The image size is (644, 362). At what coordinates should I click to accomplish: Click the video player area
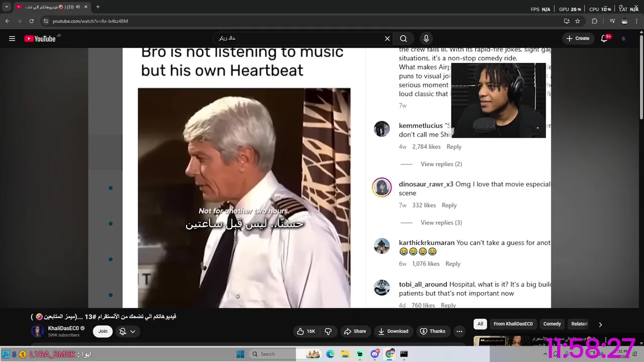click(319, 177)
